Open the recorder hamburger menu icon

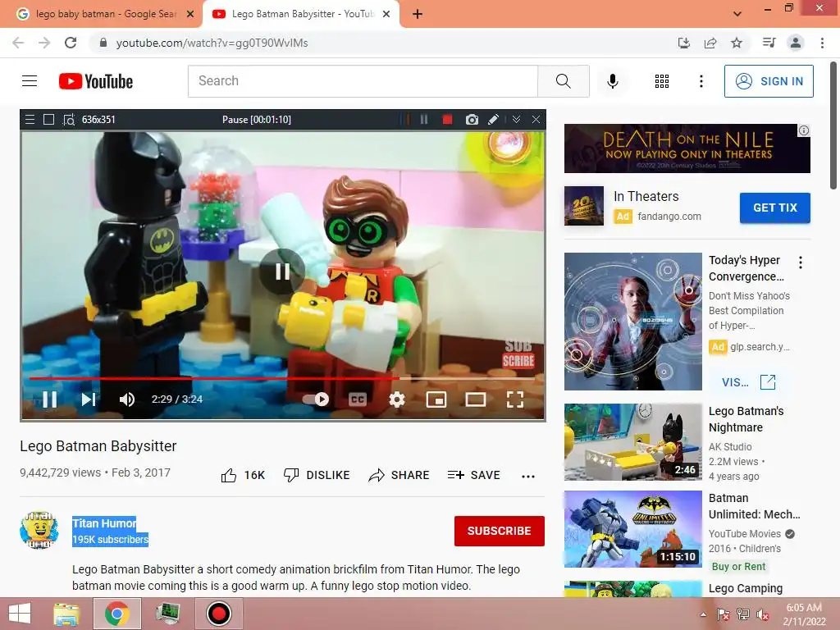[x=30, y=120]
